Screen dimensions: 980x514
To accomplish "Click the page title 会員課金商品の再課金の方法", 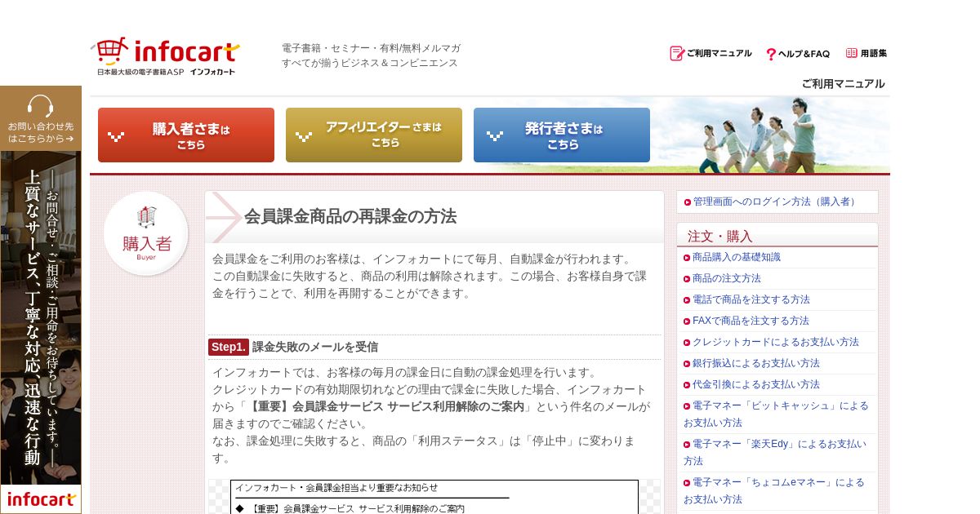I will 350,216.
